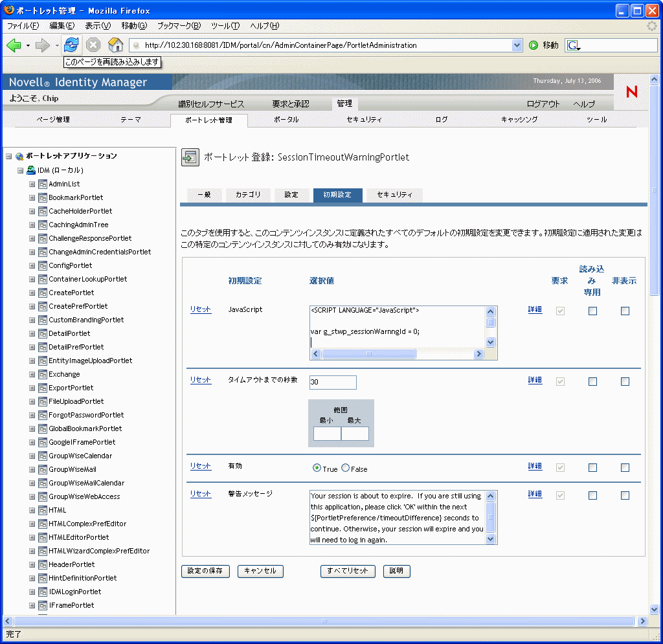Viewport: 663px width, 644px height.
Task: Click the portlet registration header icon
Action: click(x=190, y=157)
